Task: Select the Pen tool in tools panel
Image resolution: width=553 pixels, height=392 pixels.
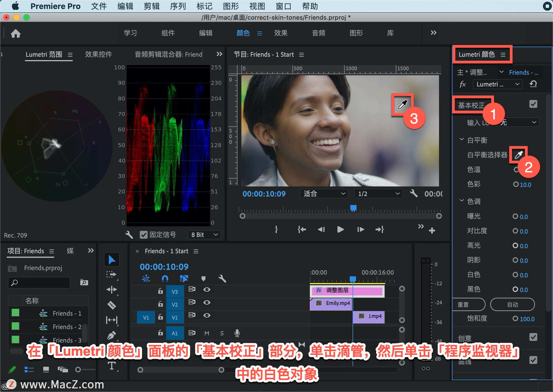Action: coord(112,335)
